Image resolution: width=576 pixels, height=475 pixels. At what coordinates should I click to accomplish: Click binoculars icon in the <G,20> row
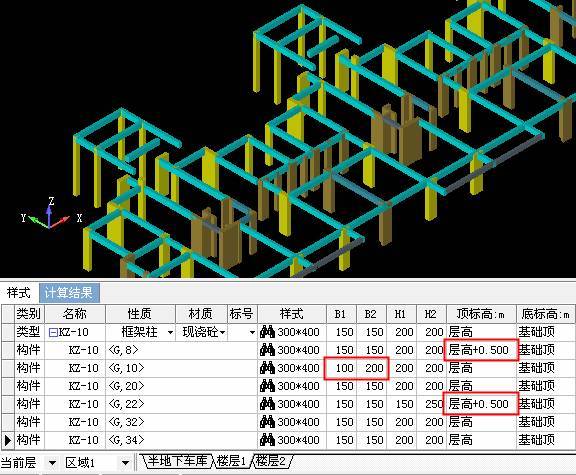click(x=267, y=386)
